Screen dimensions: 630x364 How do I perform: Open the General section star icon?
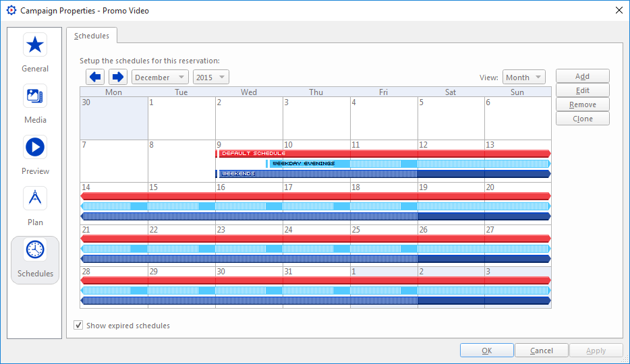click(35, 45)
